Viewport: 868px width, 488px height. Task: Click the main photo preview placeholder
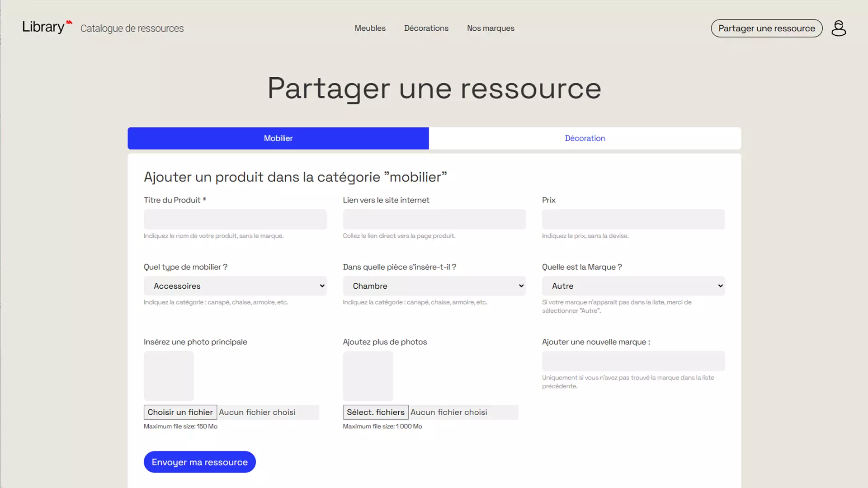(169, 376)
